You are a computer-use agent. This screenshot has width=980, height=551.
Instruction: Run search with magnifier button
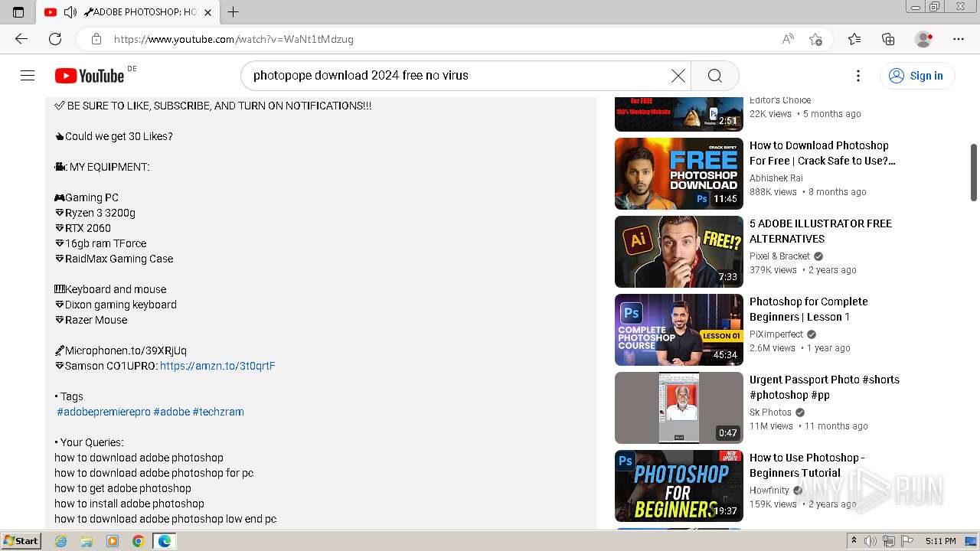click(x=714, y=75)
